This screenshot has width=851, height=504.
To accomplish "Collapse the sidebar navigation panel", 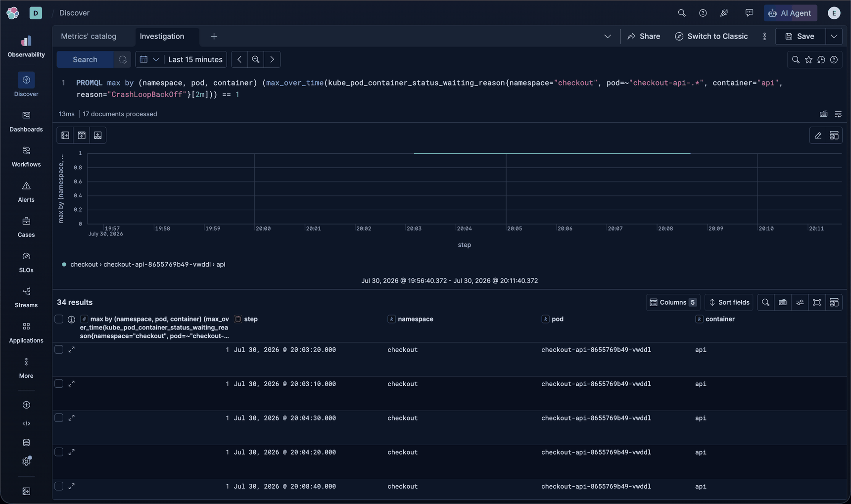I will pos(26,491).
